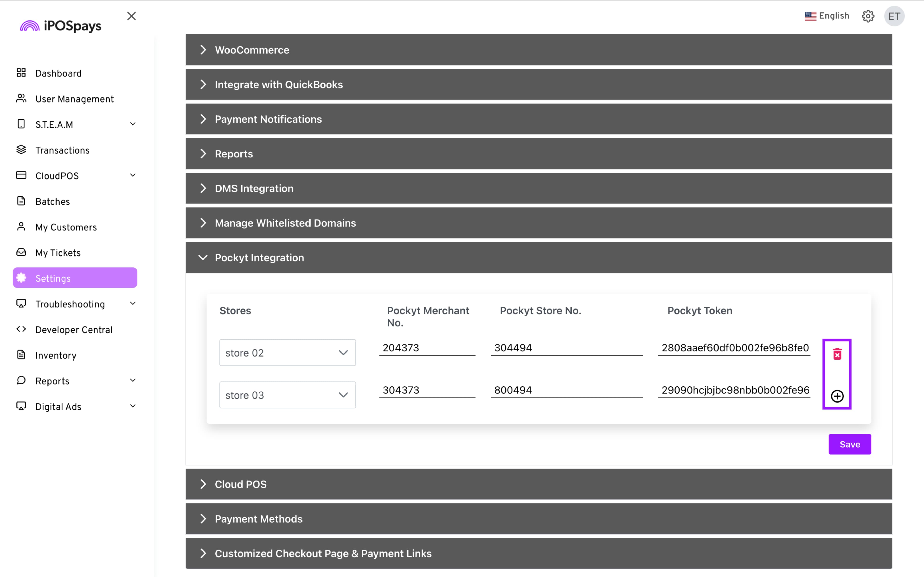This screenshot has height=577, width=924.
Task: Open Inventory from sidebar
Action: (56, 355)
